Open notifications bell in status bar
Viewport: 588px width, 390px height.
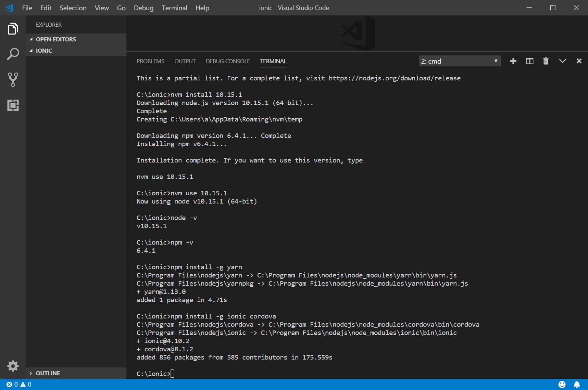click(x=577, y=385)
